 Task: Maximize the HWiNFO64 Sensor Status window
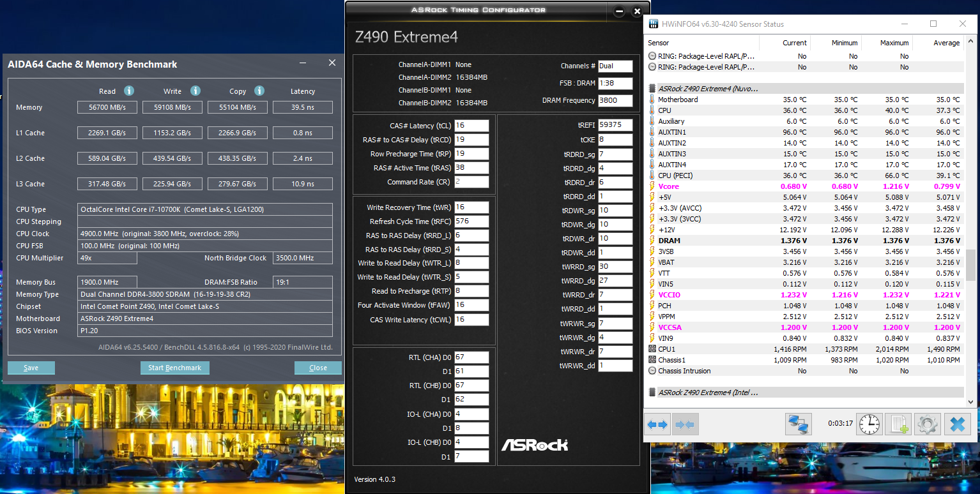point(933,24)
